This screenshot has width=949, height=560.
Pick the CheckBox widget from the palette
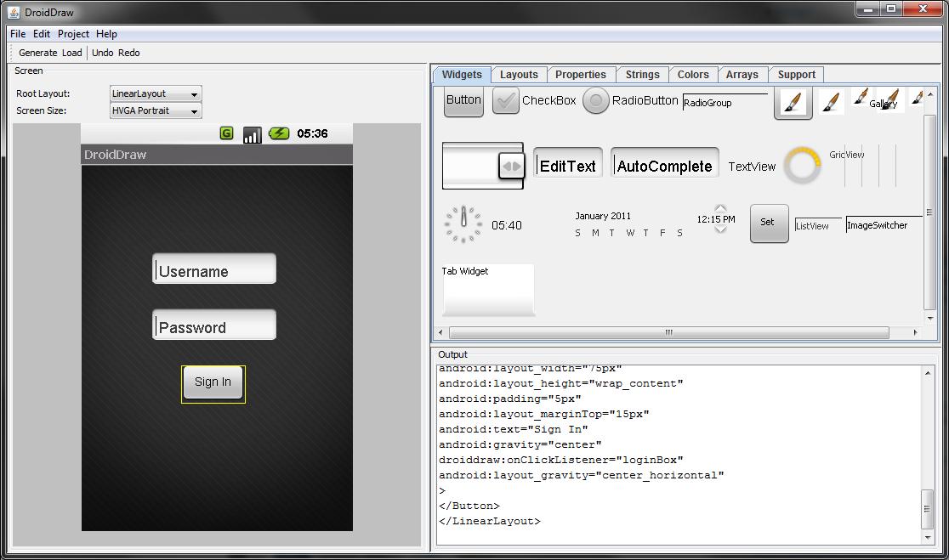point(535,100)
